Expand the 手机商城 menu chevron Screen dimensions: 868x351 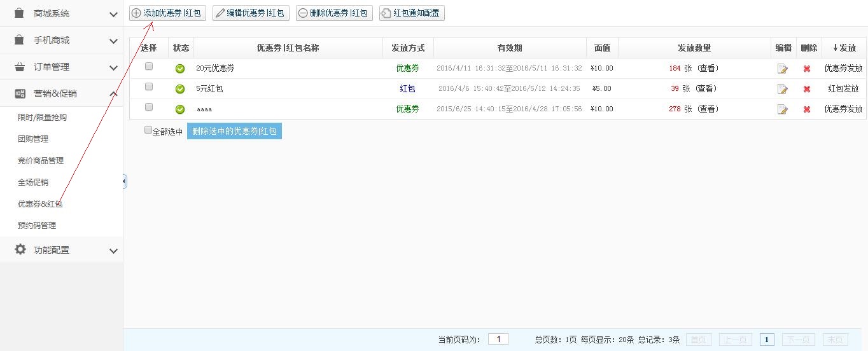point(113,41)
